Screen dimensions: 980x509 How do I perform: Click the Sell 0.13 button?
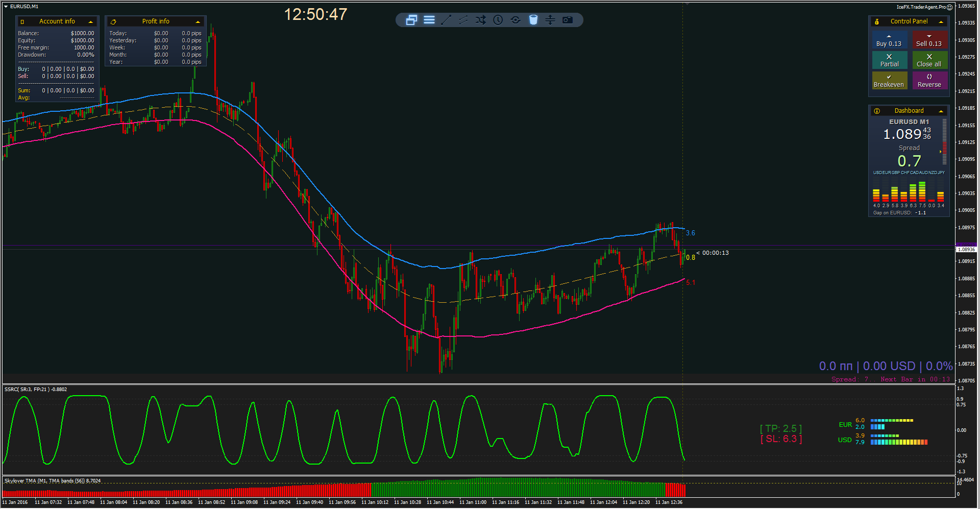929,40
